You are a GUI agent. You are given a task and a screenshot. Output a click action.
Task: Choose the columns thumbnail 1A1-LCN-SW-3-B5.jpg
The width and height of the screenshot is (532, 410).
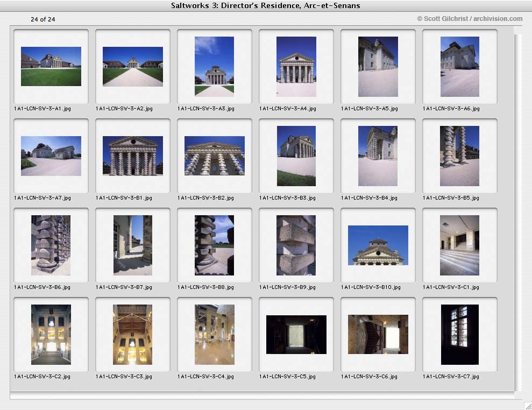pyautogui.click(x=460, y=156)
